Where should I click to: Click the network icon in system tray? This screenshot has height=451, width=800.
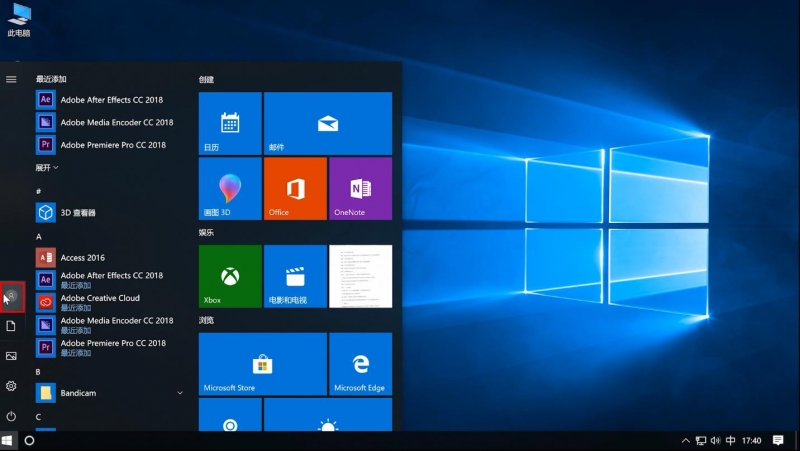click(x=701, y=440)
